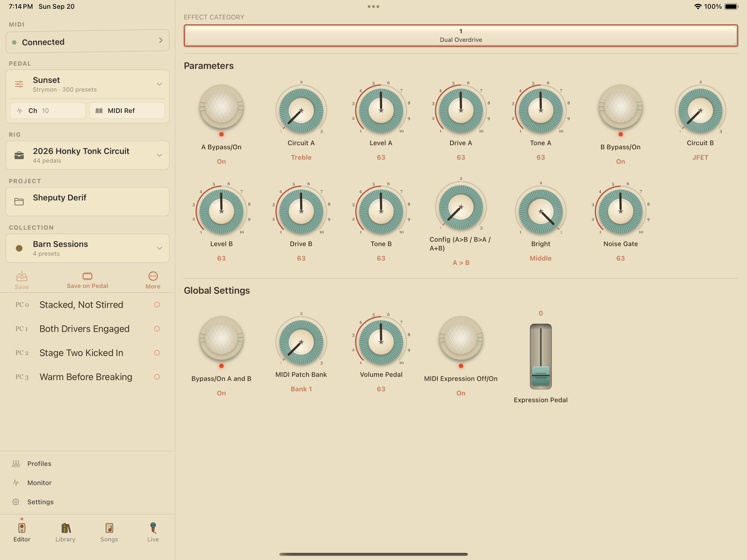
Task: Select the Warm Before Breaking preset circle
Action: (157, 377)
